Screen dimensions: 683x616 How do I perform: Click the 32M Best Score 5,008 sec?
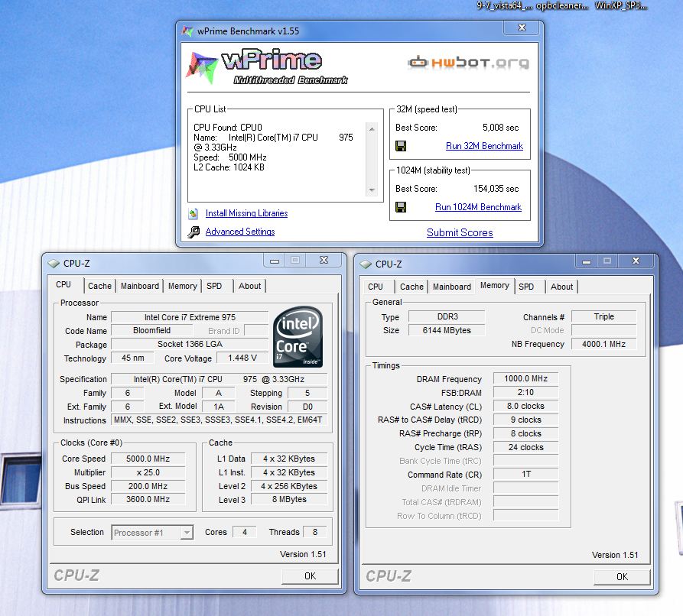pyautogui.click(x=500, y=128)
